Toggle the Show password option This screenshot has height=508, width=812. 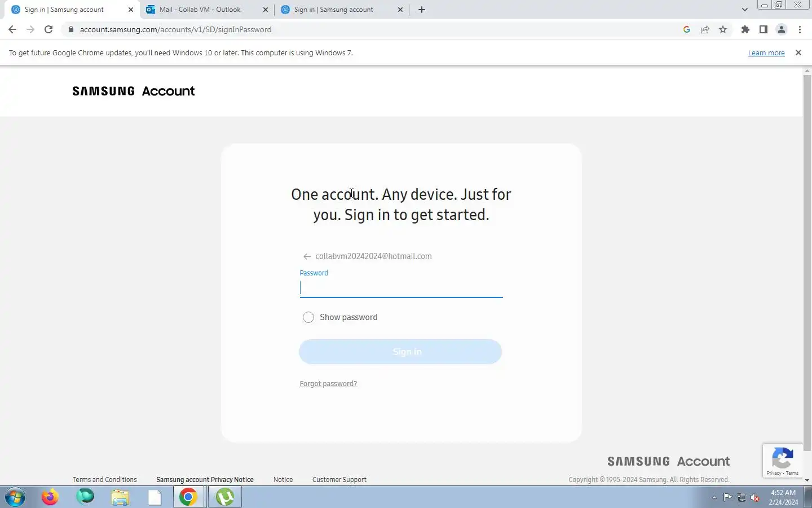click(x=308, y=317)
